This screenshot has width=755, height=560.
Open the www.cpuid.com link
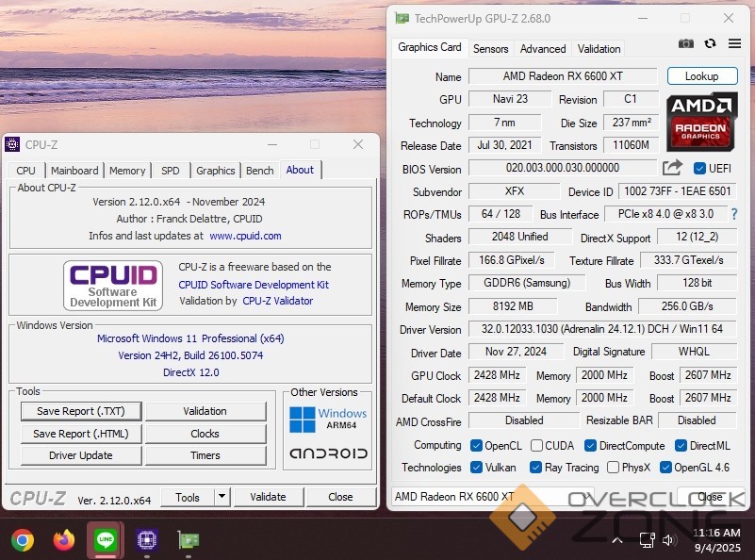pyautogui.click(x=245, y=236)
